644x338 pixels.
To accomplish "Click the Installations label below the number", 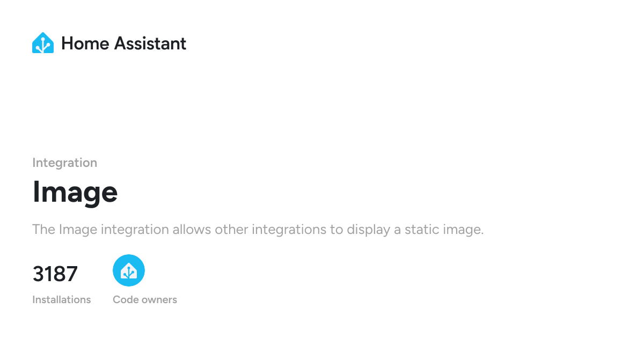I will tap(62, 299).
